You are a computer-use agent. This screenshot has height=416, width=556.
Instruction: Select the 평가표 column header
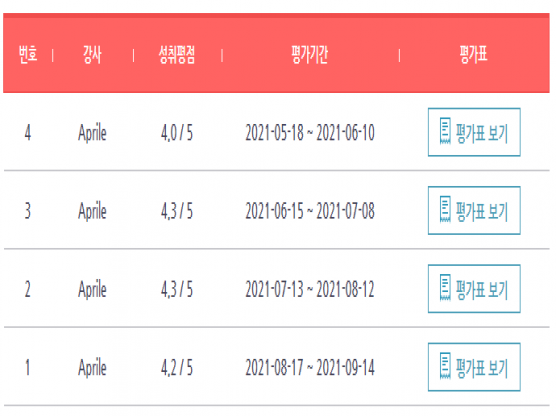[473, 55]
